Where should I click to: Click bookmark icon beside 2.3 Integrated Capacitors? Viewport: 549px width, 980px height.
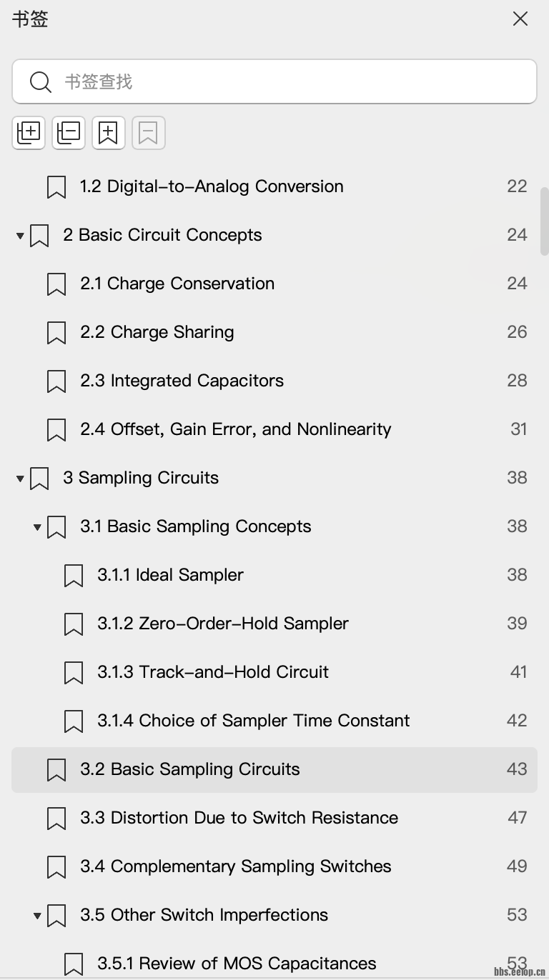point(56,381)
